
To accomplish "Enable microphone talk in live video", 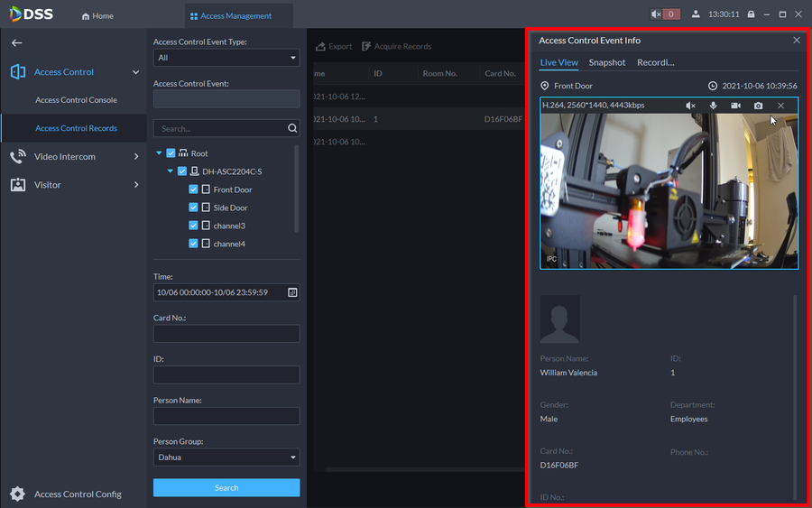I will 713,106.
